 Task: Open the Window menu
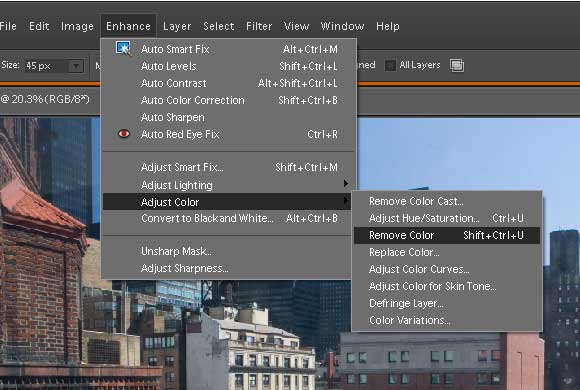coord(342,26)
